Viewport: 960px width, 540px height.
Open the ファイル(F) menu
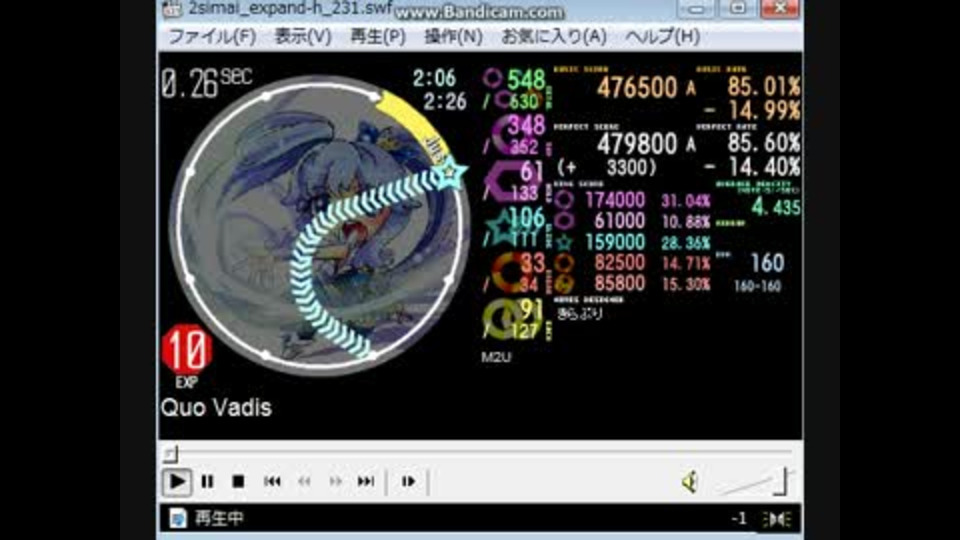coord(212,37)
